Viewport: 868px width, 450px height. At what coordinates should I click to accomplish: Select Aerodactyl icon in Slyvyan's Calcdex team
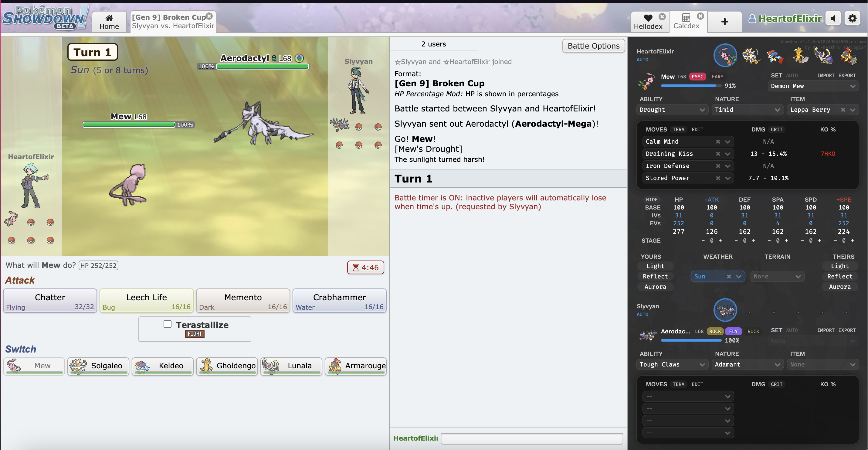725,310
